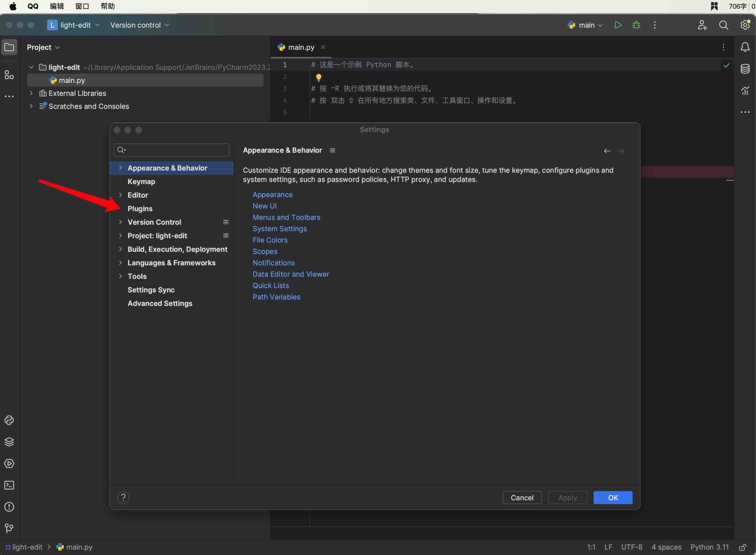Open the Appearance link
This screenshot has height=555, width=756.
[x=272, y=194]
